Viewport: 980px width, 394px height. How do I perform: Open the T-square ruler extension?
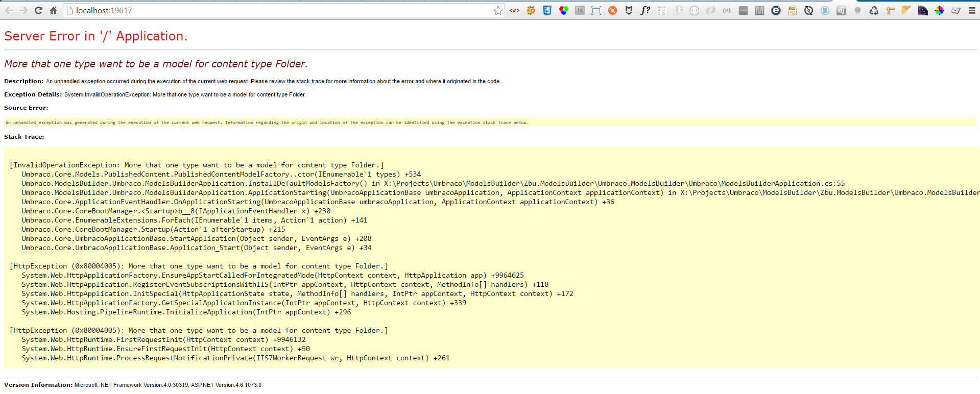[890, 10]
